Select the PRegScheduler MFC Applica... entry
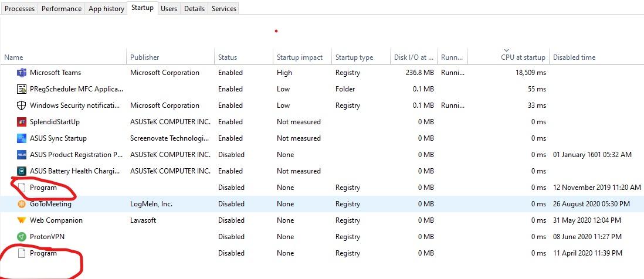The image size is (644, 279). click(76, 89)
